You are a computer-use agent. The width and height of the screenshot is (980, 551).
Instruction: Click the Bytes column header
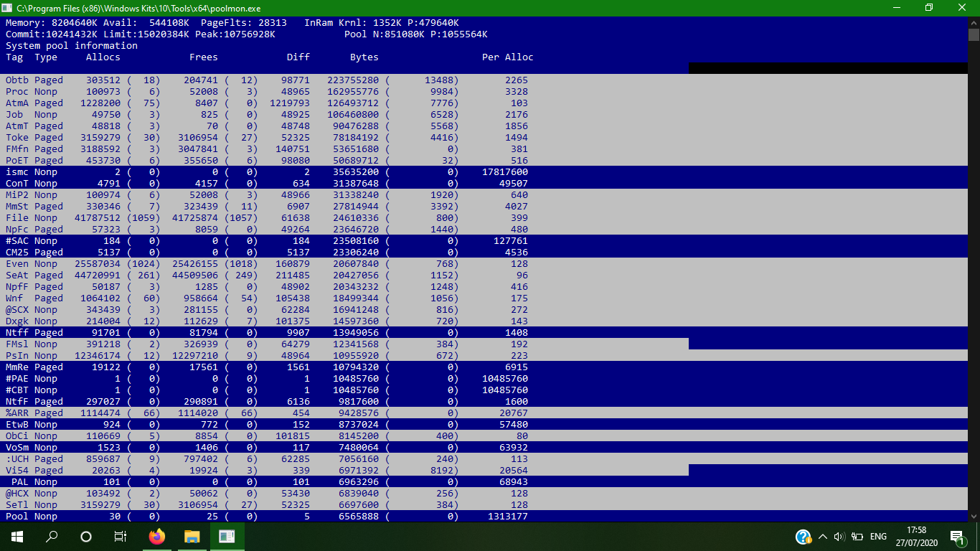(364, 57)
